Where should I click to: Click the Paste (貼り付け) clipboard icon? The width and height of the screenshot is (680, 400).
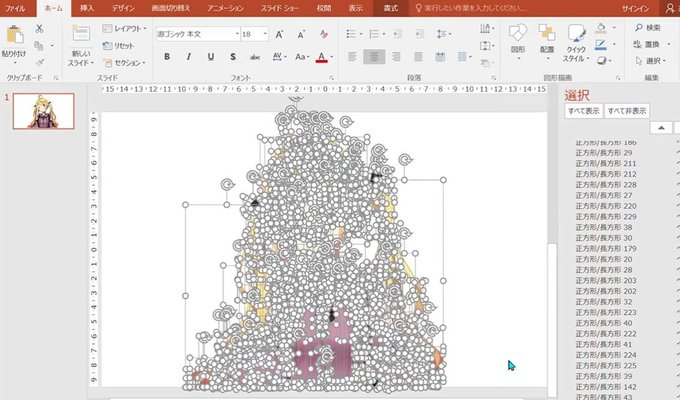tap(14, 36)
